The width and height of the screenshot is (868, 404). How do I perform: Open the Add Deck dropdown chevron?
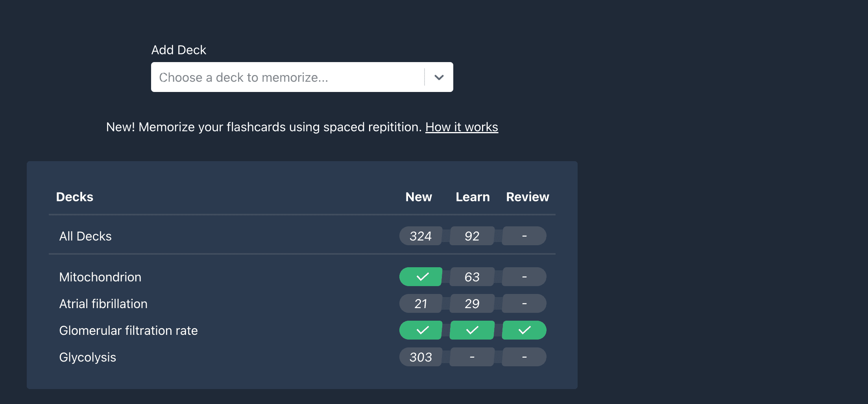pyautogui.click(x=439, y=77)
